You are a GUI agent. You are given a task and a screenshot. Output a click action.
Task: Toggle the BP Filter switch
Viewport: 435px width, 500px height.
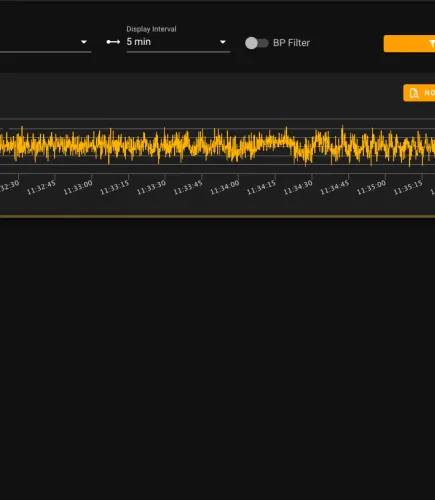(x=256, y=43)
